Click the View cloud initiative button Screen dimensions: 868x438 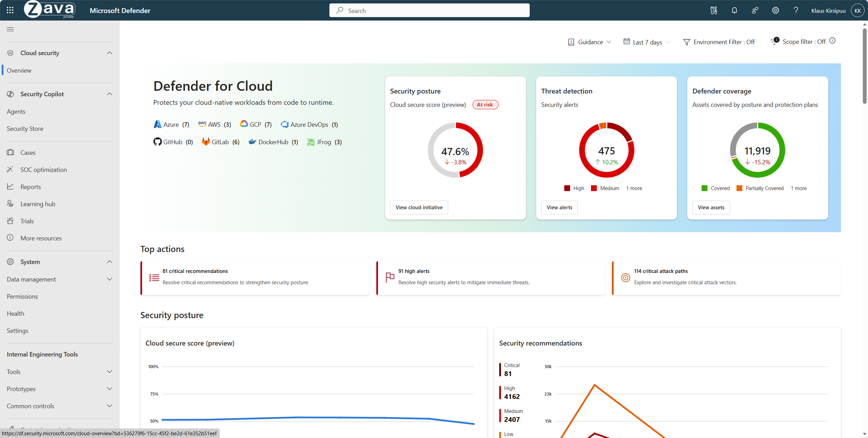[419, 208]
